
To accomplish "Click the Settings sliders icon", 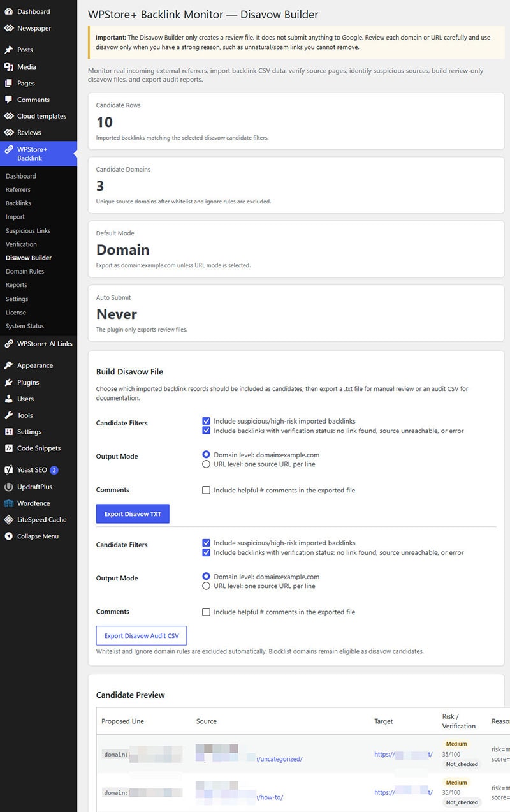I will click(8, 432).
